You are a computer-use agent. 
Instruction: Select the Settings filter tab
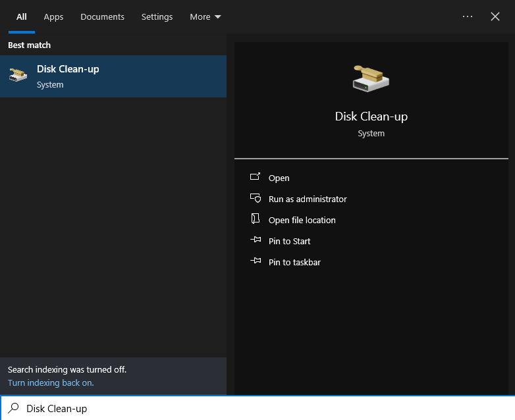coord(157,16)
